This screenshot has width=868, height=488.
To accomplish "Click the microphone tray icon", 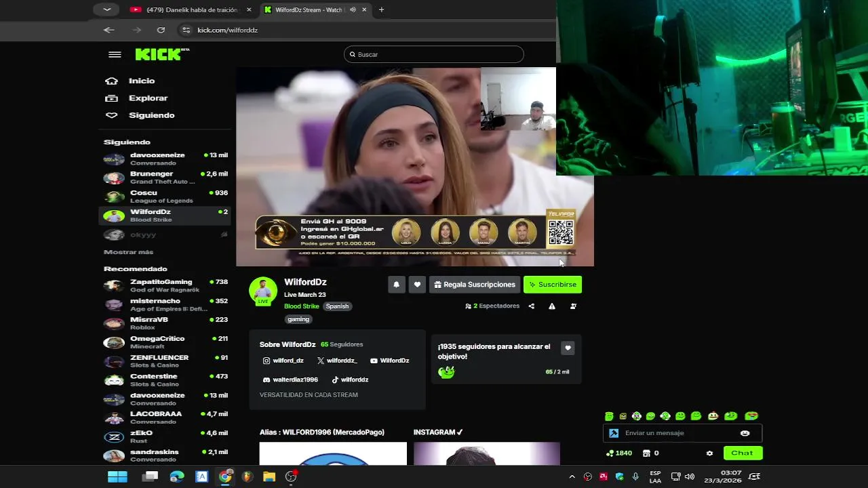I will click(635, 476).
